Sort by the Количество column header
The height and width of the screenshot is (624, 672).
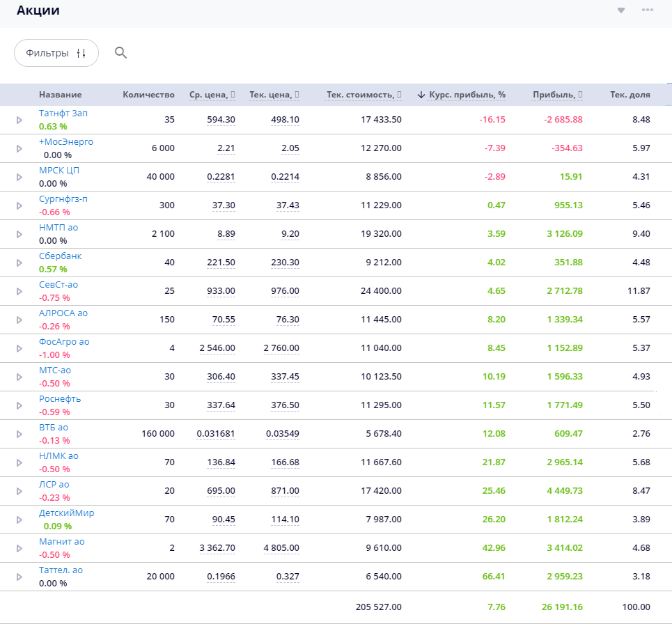pyautogui.click(x=149, y=95)
